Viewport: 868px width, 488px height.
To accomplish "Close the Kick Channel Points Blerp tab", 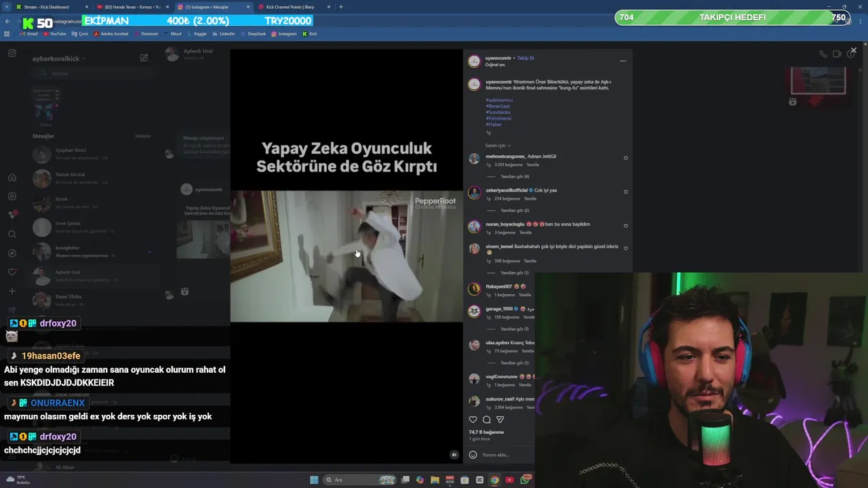I will coord(329,7).
